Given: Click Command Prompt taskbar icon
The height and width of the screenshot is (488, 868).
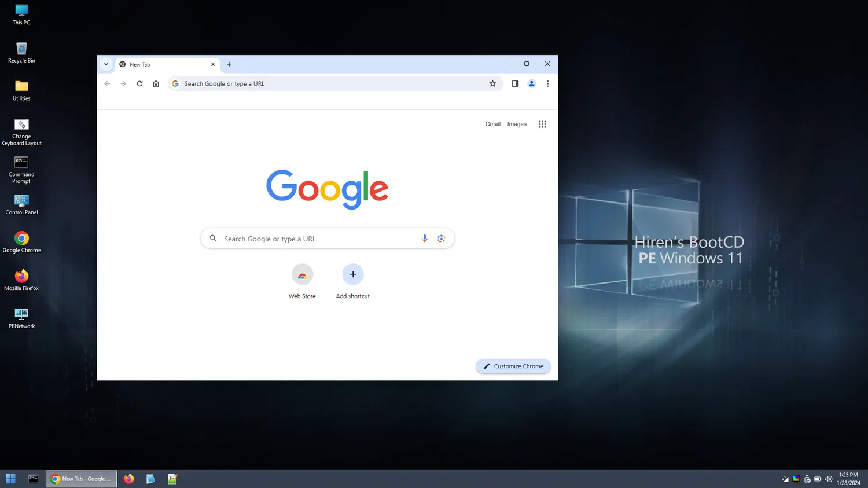Looking at the screenshot, I should click(x=34, y=479).
